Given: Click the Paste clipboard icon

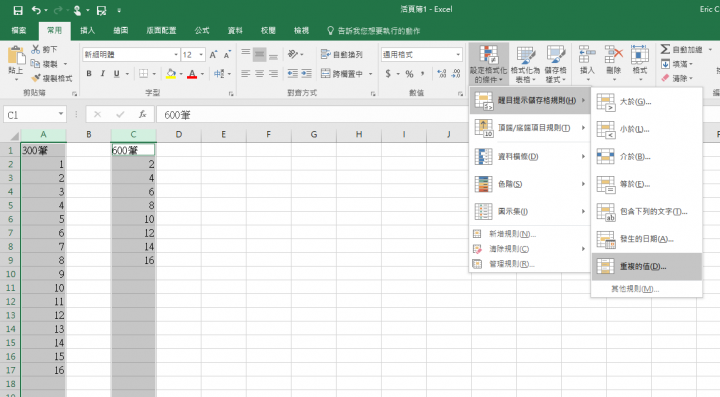Looking at the screenshot, I should tap(16, 56).
